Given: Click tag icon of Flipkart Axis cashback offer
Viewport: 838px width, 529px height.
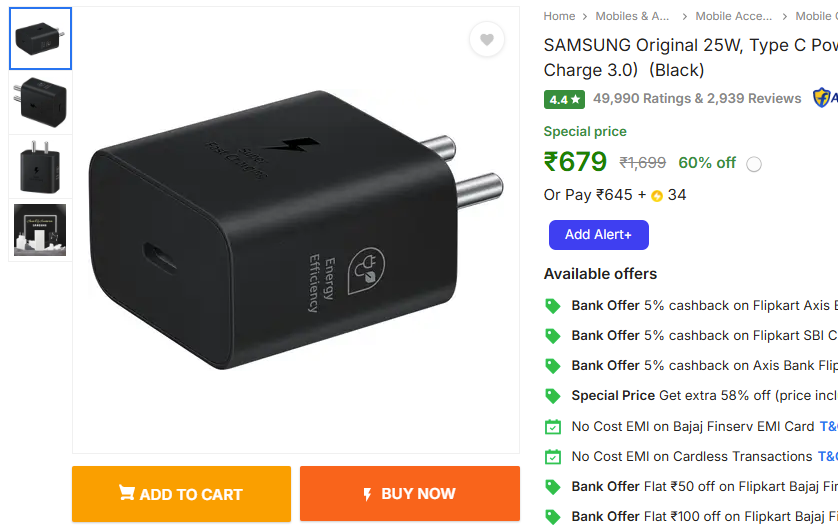Looking at the screenshot, I should pos(552,306).
